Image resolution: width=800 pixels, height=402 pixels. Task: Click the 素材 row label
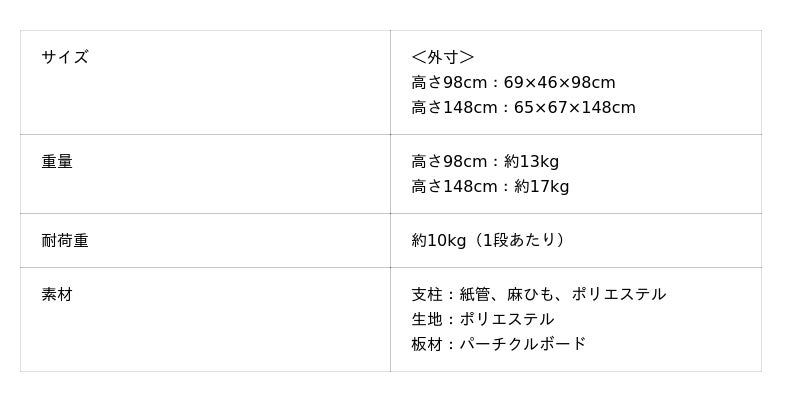click(x=57, y=295)
